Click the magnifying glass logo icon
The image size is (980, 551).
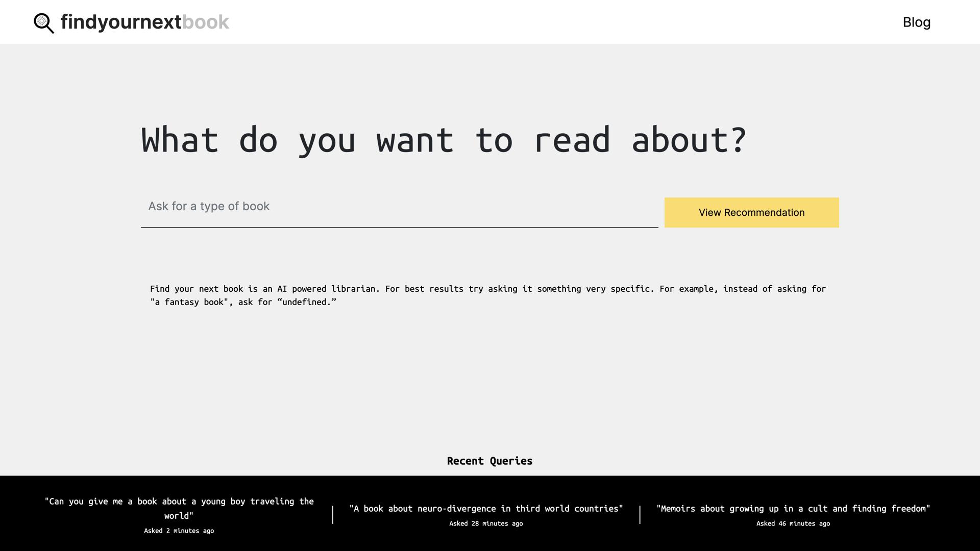tap(44, 22)
